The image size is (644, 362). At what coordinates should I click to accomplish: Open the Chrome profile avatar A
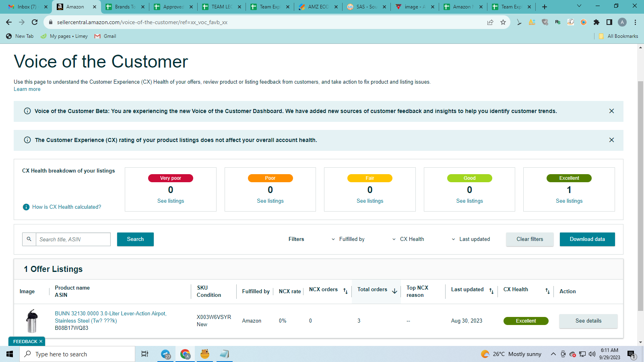[x=622, y=22]
